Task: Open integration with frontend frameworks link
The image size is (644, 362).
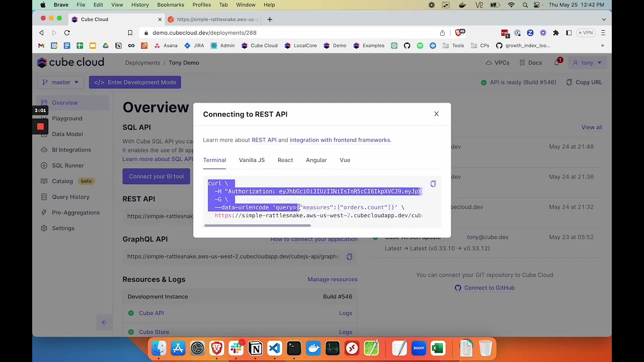Action: tap(340, 140)
